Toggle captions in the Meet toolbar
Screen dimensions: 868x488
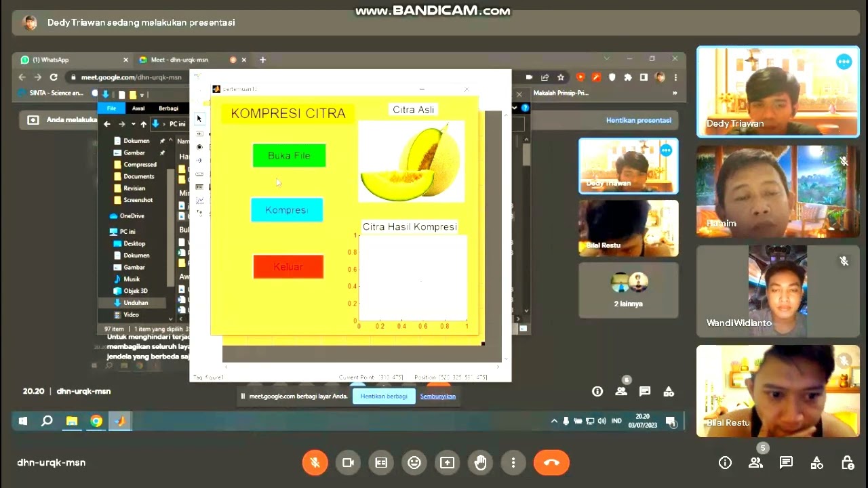381,462
